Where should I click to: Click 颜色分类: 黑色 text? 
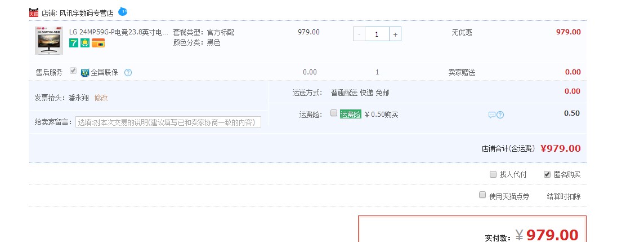coord(196,42)
